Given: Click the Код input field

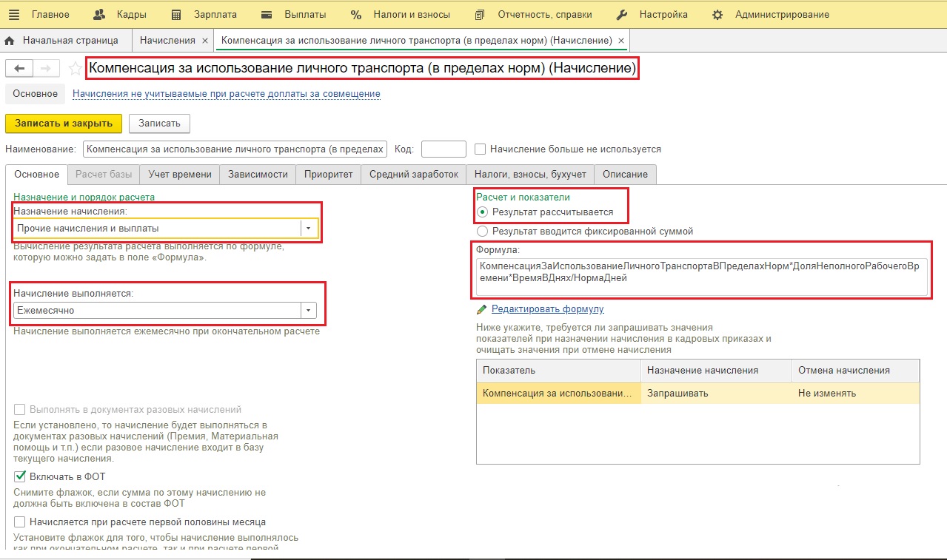Looking at the screenshot, I should tap(444, 149).
